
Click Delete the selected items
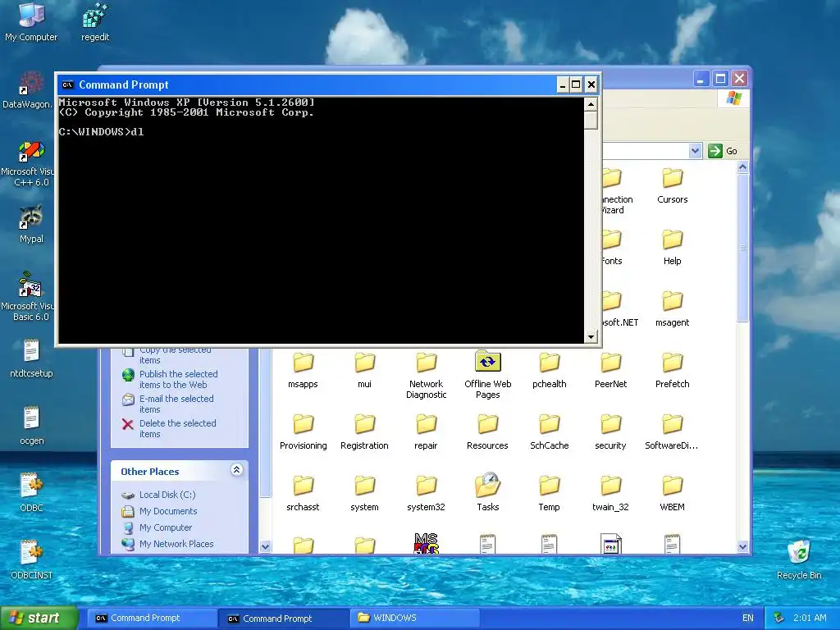point(178,428)
